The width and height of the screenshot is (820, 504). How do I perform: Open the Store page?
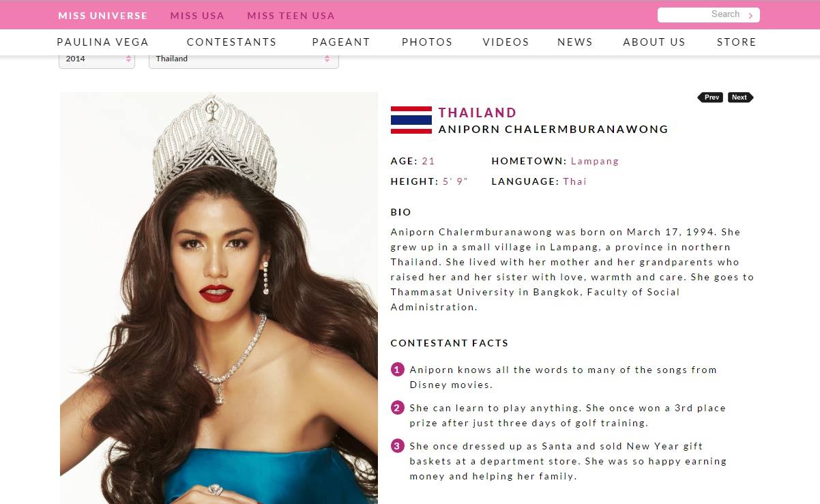point(737,42)
